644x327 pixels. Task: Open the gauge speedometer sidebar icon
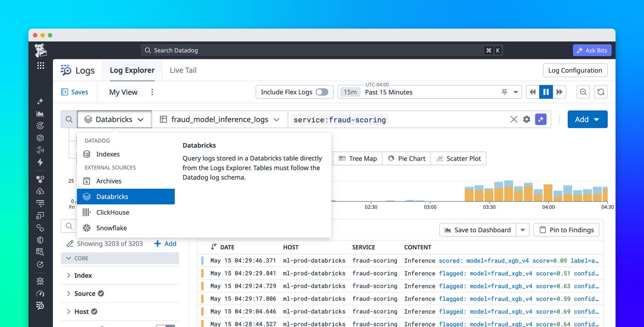tap(40, 293)
